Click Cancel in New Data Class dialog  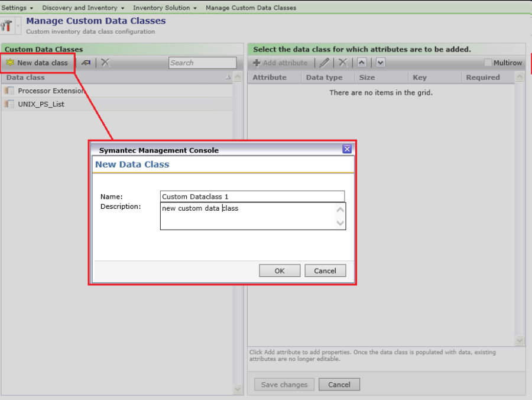click(325, 270)
